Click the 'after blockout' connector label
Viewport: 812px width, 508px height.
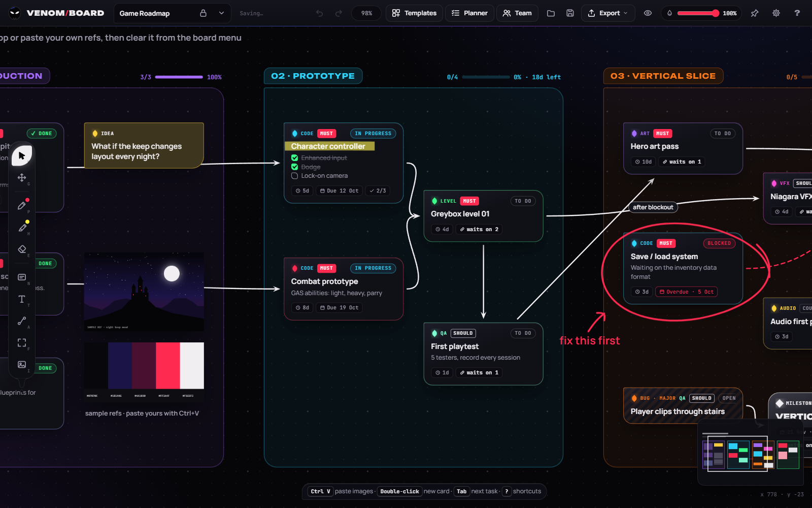(x=653, y=207)
